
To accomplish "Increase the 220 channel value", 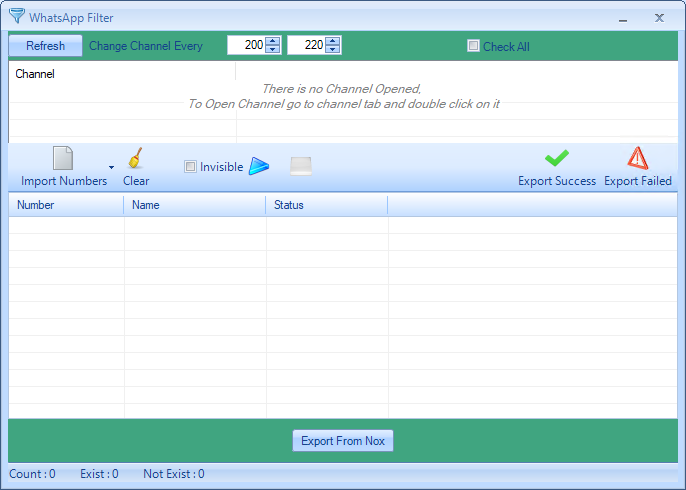I will coord(333,41).
